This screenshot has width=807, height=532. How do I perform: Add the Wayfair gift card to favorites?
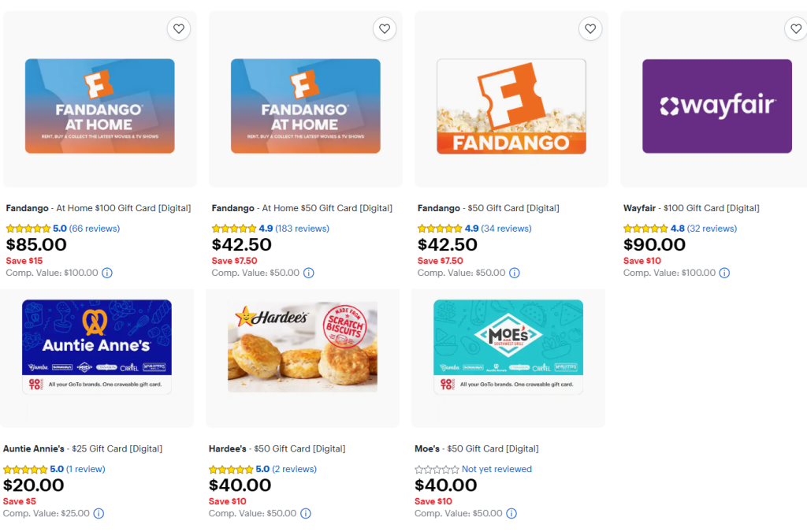(796, 29)
